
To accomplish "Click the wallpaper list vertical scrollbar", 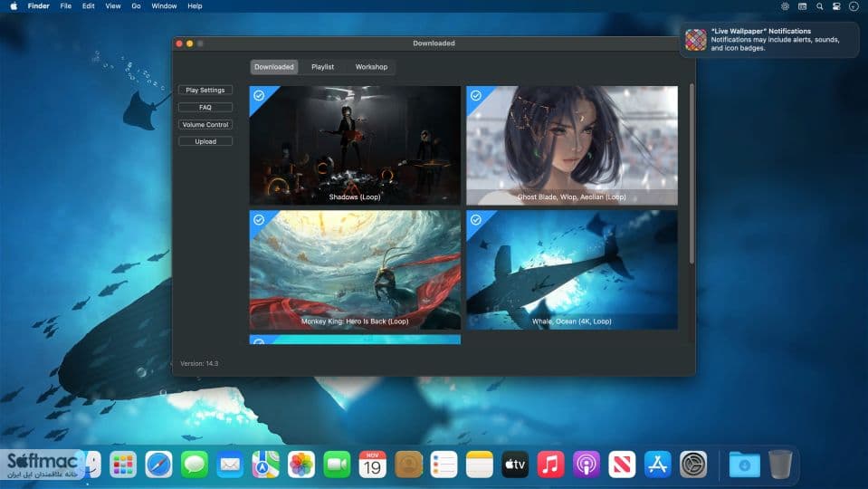I will [692, 174].
